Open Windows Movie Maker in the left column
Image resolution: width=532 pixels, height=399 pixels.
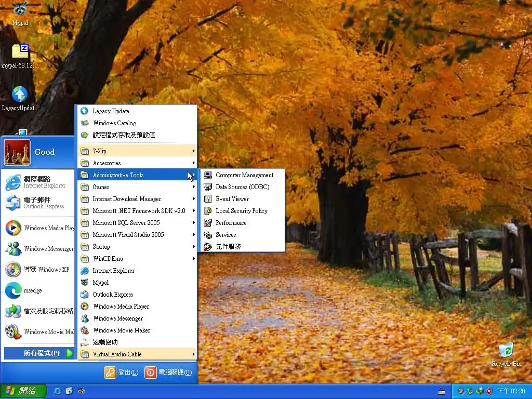38,332
